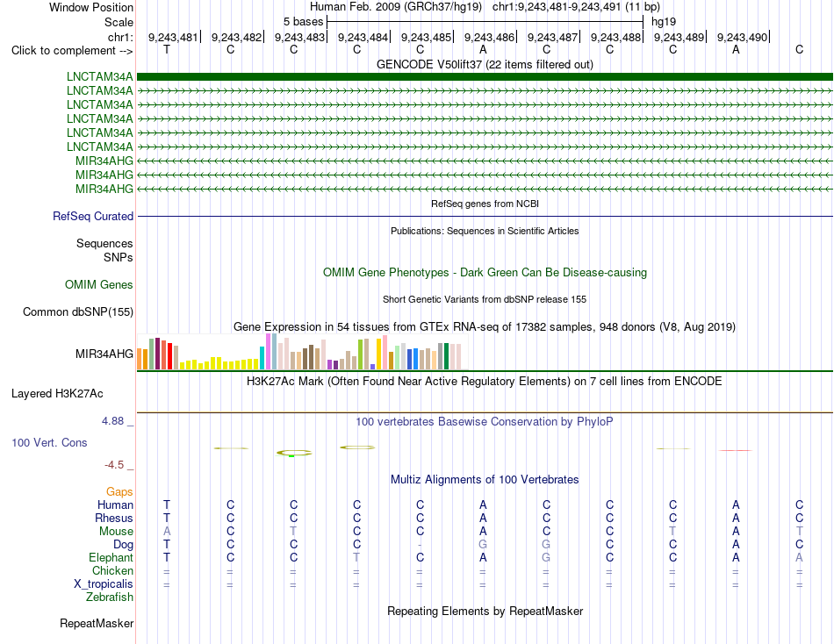Click the MIR34AHG label beside the GTEx bar chart

click(x=104, y=354)
